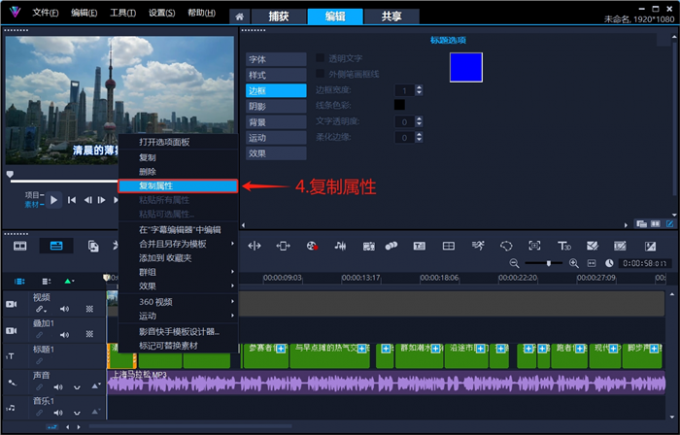Mute the 音乐1 track
Image resolution: width=680 pixels, height=435 pixels.
58,412
